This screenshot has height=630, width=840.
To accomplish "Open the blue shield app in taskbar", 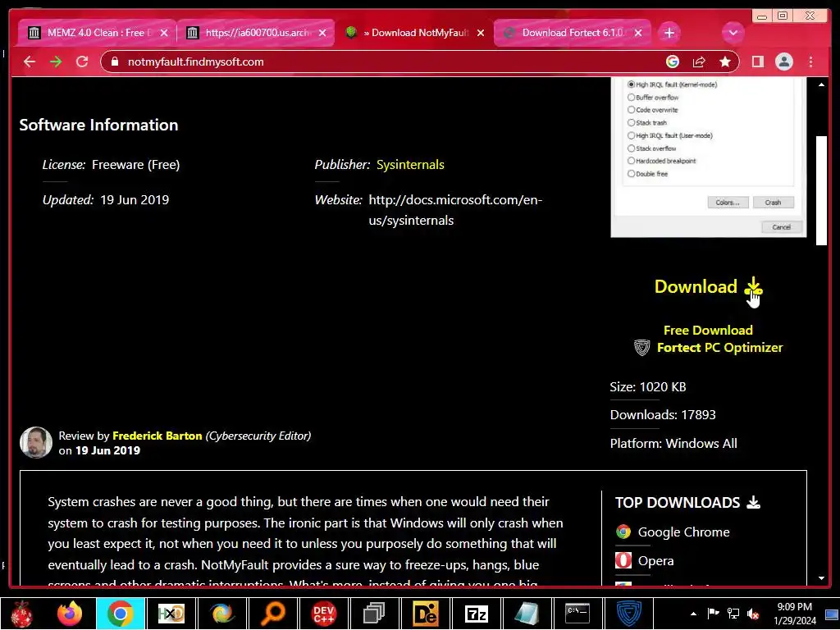I will pos(628,614).
